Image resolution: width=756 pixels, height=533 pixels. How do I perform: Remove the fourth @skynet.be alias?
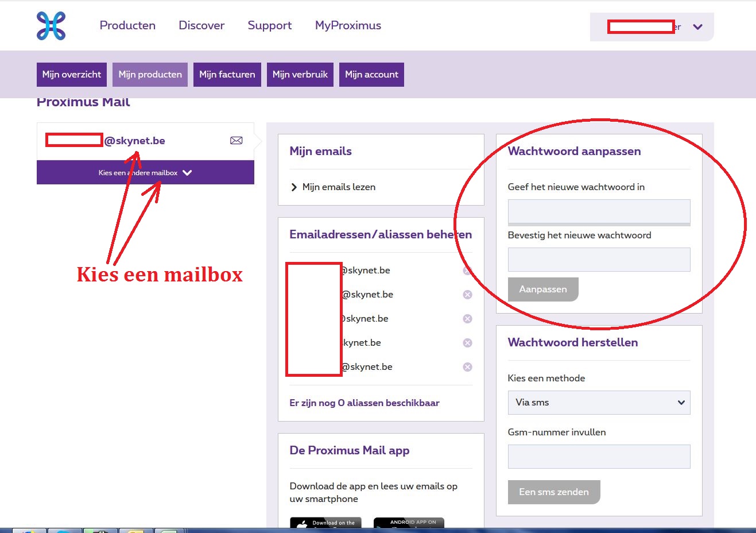[467, 342]
